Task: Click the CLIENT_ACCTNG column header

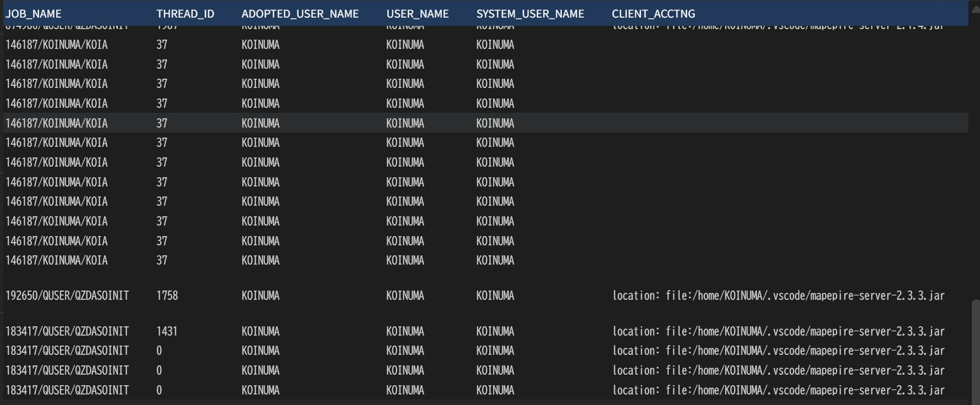Action: (x=653, y=14)
